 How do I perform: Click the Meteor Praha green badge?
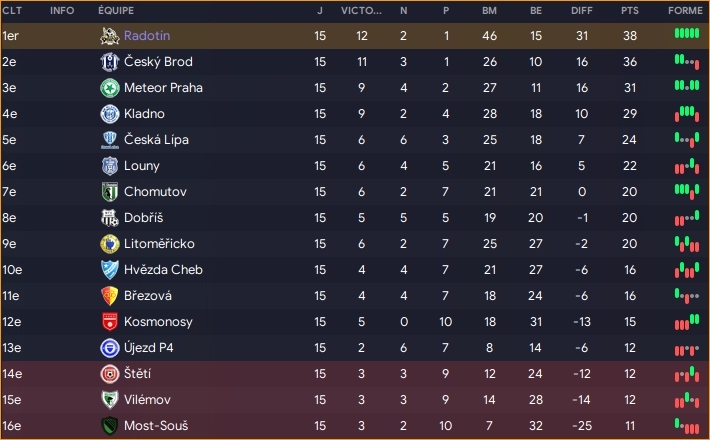[x=109, y=88]
